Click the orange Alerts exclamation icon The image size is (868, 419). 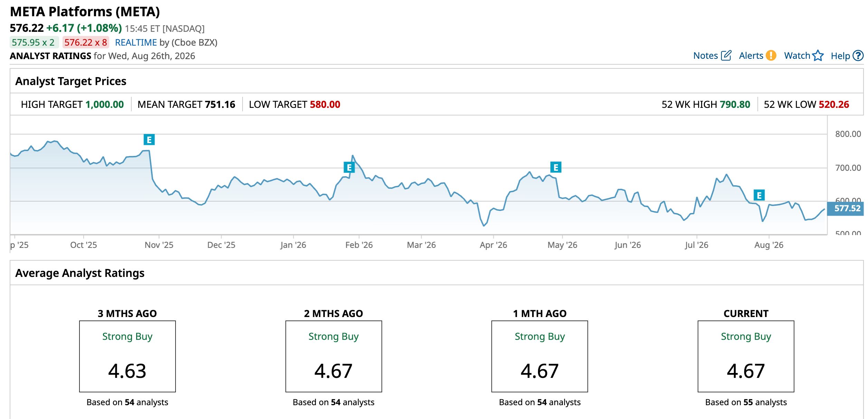tap(771, 56)
